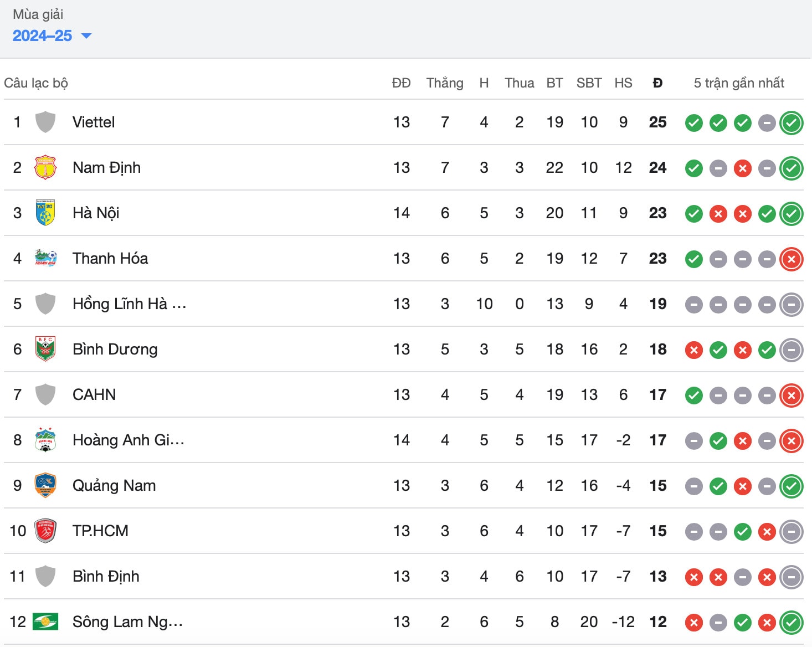Click TP.HCM red shield logo
Screen dimensions: 812x647
coord(45,531)
